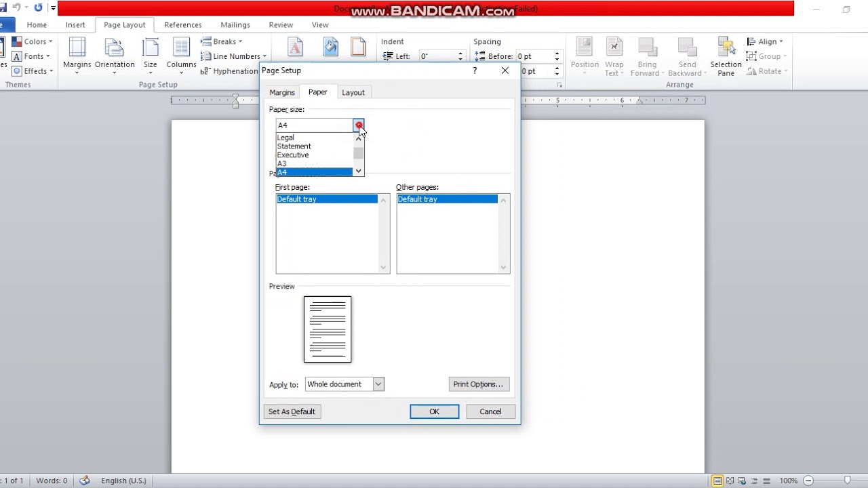The height and width of the screenshot is (488, 868).
Task: Choose A3 from paper size list
Action: (315, 164)
